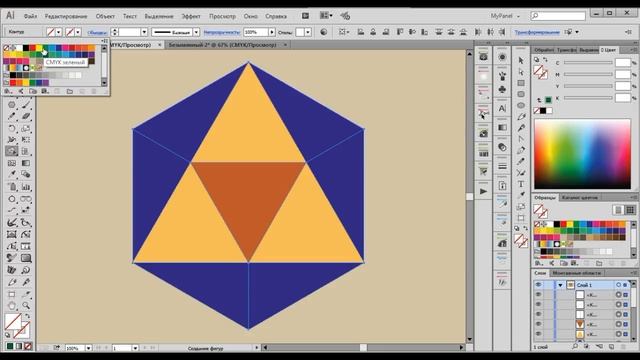The width and height of the screenshot is (640, 360).
Task: Close the Безымянный-2 document tab
Action: coord(285,45)
